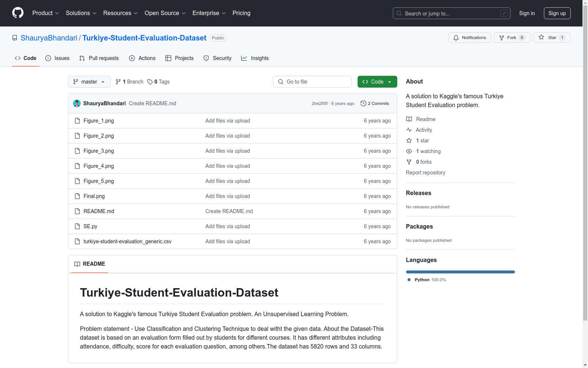The image size is (588, 368).
Task: Open the master branch selector
Action: tap(89, 81)
